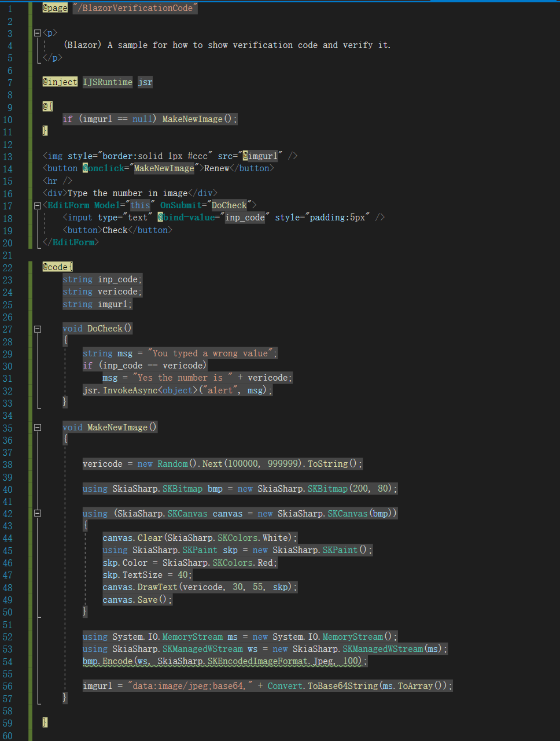Select the @page directive on line 1

click(x=55, y=8)
